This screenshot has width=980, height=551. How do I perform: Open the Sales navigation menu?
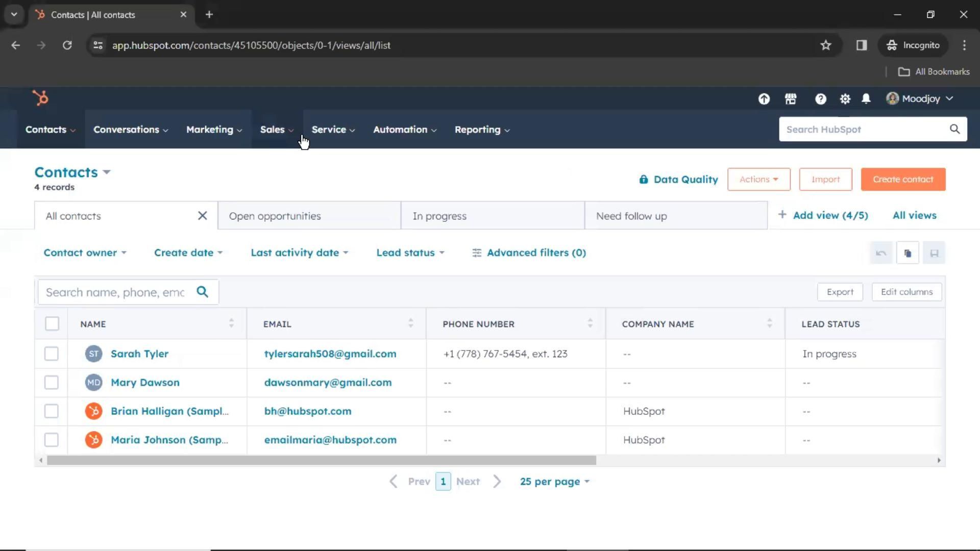point(277,130)
